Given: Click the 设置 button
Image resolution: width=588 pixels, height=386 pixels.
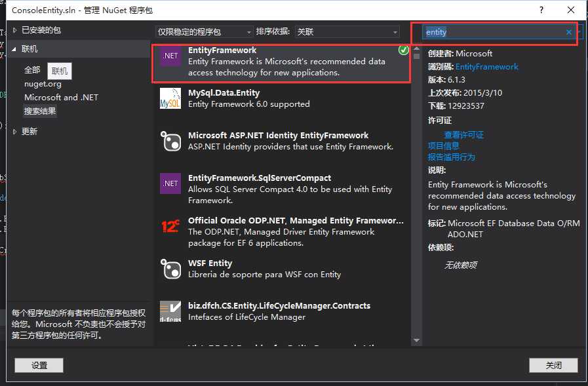Looking at the screenshot, I should 39,366.
